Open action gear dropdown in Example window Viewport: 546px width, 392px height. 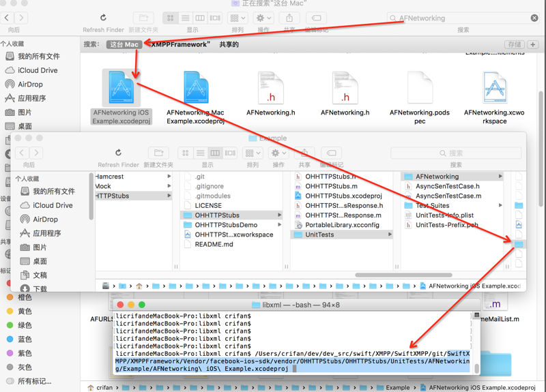[x=278, y=153]
